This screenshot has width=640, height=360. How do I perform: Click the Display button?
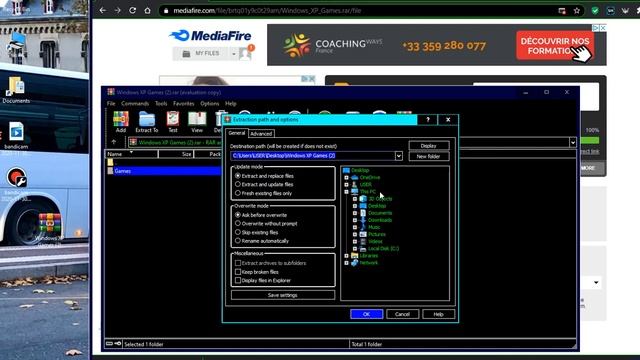429,146
